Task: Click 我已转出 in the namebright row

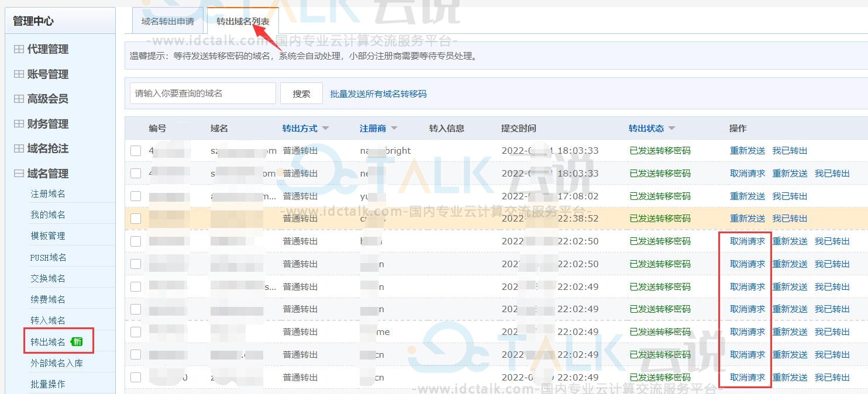Action: click(790, 150)
